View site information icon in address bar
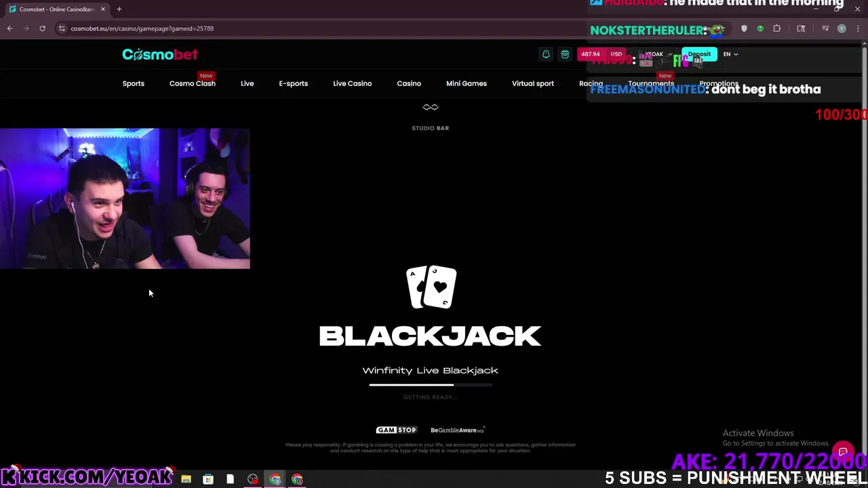This screenshot has height=488, width=868. (x=62, y=28)
